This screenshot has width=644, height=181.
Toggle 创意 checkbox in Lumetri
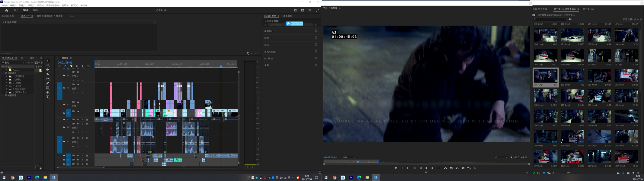pyautogui.click(x=316, y=38)
